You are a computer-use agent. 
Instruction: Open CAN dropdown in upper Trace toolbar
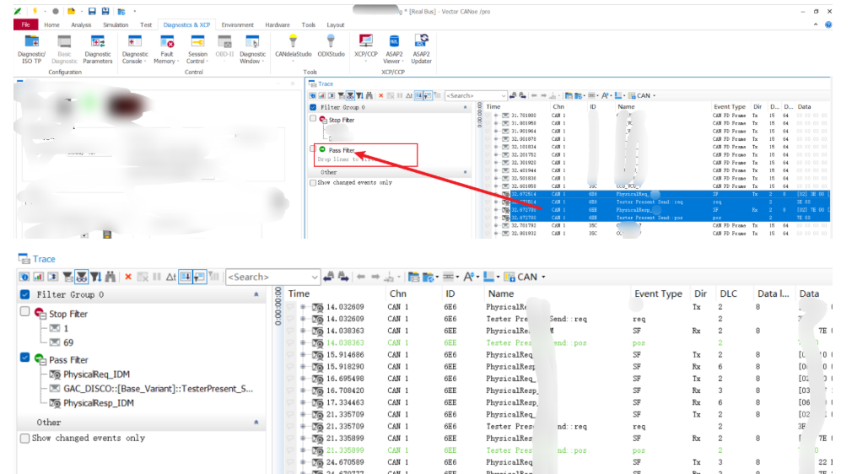click(654, 96)
